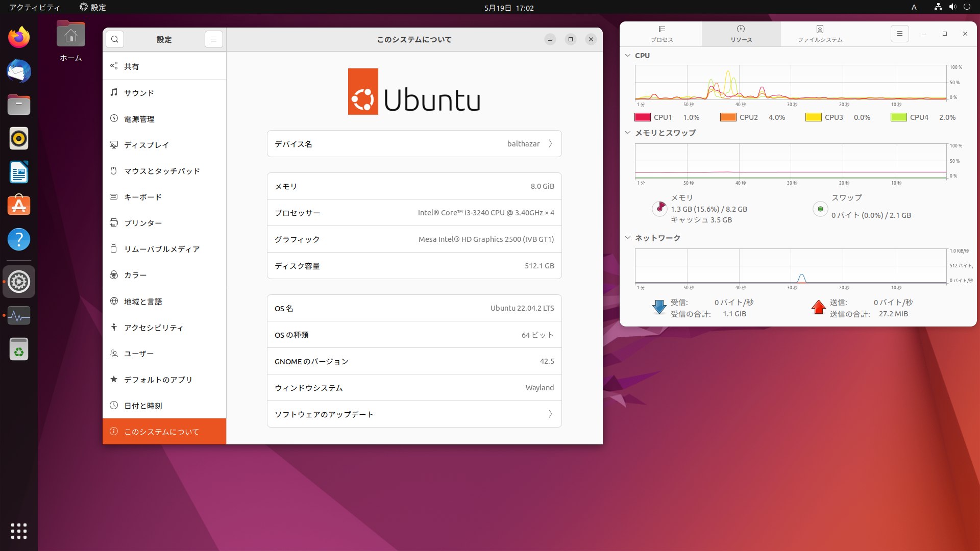Screen dimensions: 980x551
Task: Open the Home folder desktop icon
Action: coord(71,41)
